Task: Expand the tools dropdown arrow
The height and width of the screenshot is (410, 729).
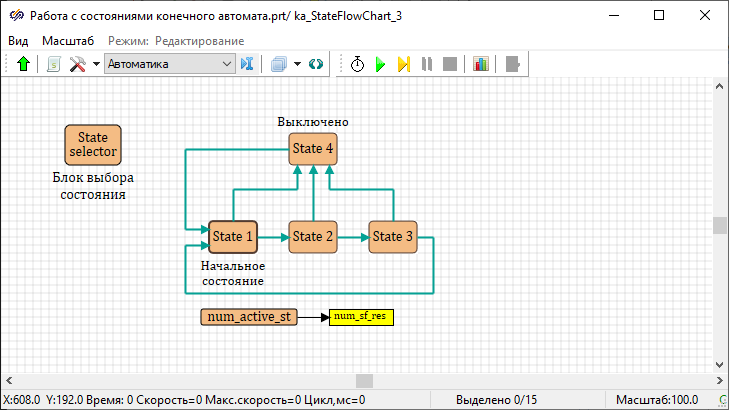Action: click(x=96, y=64)
